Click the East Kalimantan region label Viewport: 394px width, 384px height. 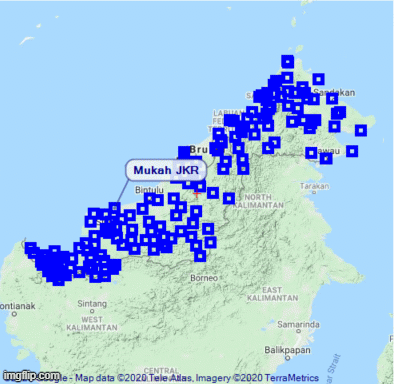tap(272, 294)
